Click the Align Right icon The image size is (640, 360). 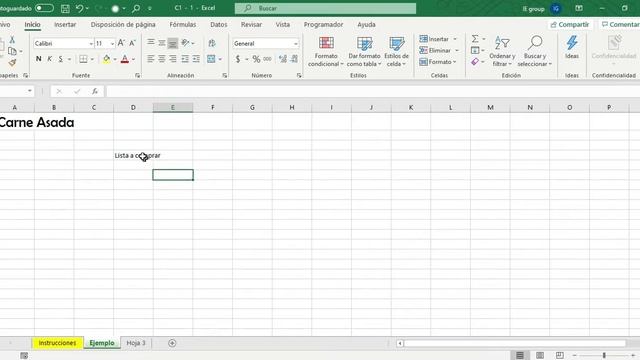[x=173, y=59]
